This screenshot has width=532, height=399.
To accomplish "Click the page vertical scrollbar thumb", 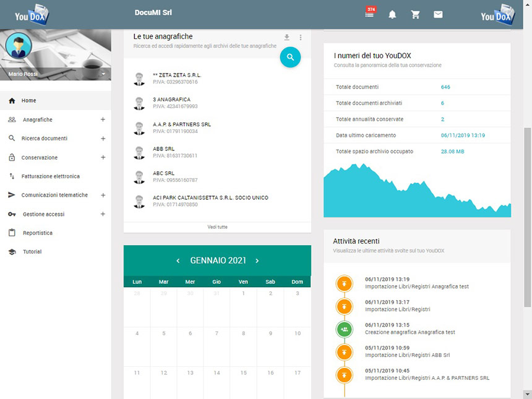I will point(528,217).
